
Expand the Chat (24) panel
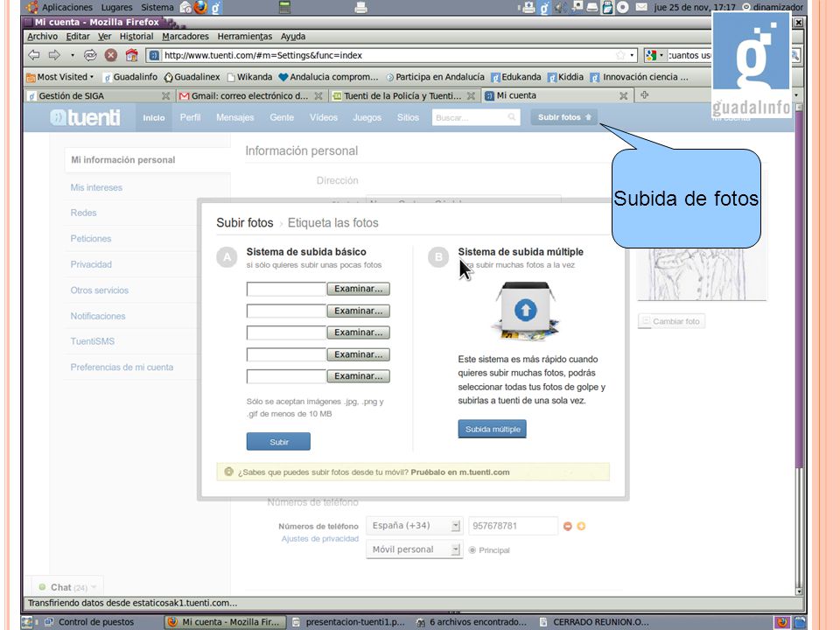[68, 587]
